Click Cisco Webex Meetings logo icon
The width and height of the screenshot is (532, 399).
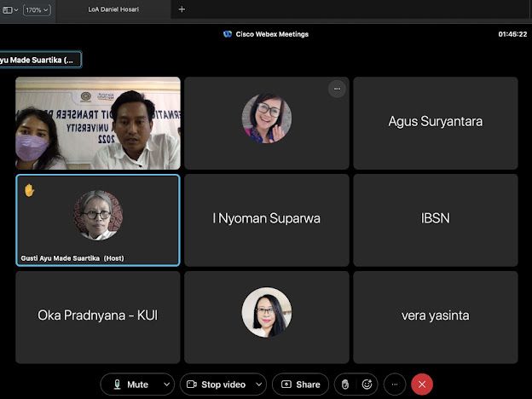[228, 34]
